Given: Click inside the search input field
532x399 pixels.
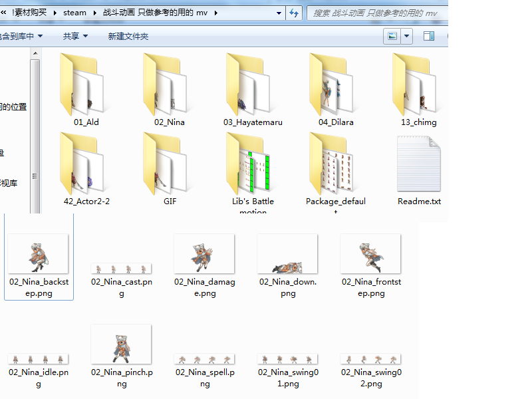Looking at the screenshot, I should pyautogui.click(x=377, y=13).
